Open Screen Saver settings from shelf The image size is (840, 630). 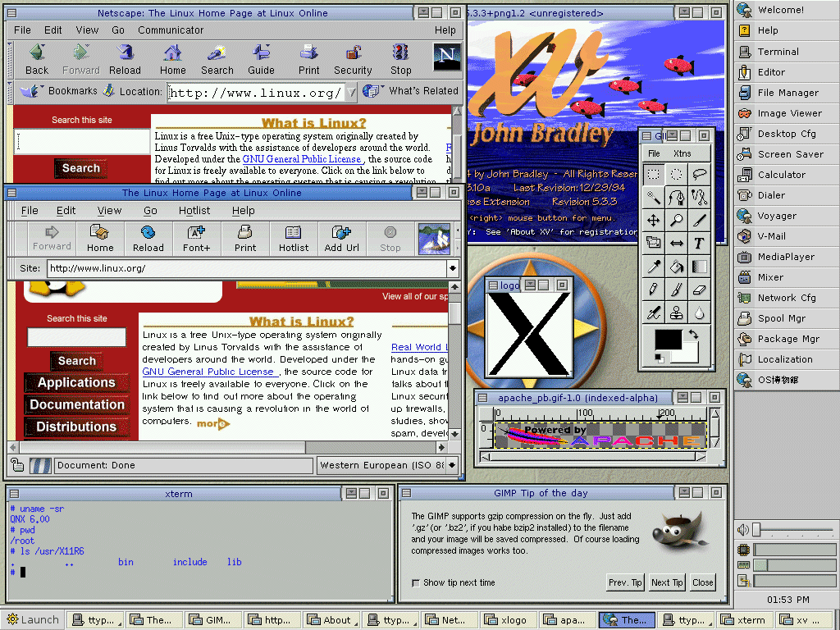tap(787, 154)
